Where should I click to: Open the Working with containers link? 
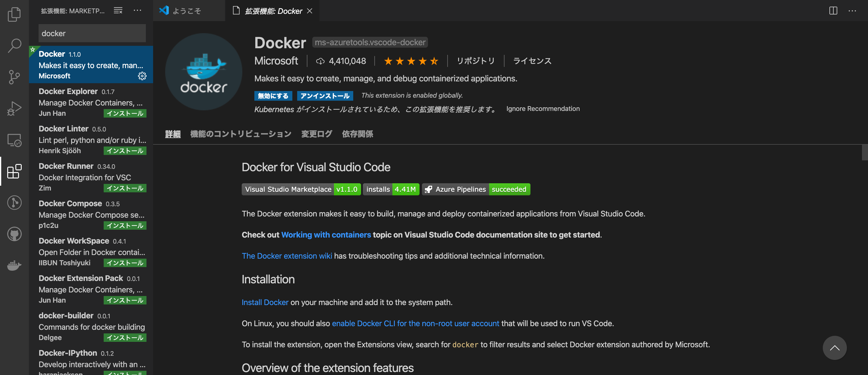point(326,235)
